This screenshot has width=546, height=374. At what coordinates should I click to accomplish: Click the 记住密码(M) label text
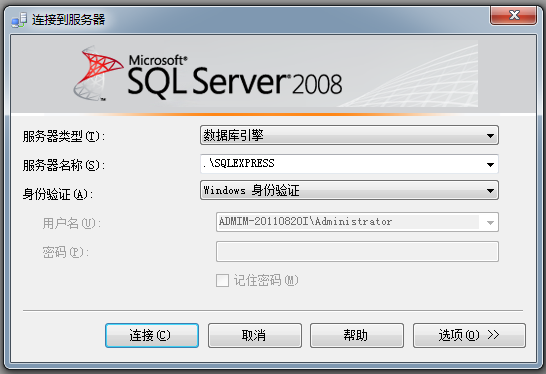pyautogui.click(x=266, y=280)
